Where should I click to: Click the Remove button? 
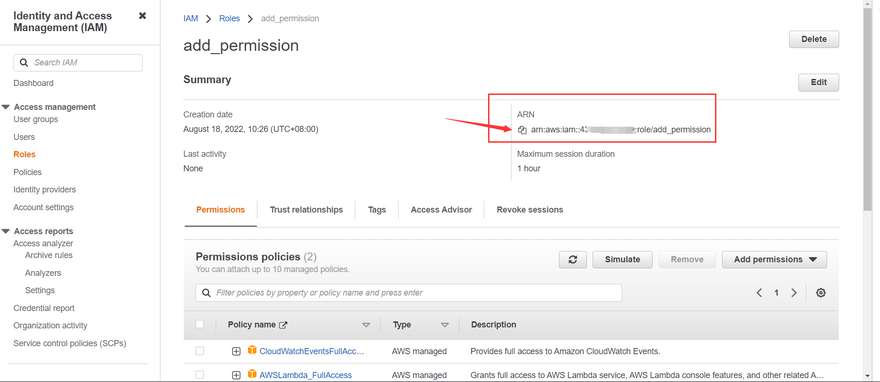(x=687, y=260)
